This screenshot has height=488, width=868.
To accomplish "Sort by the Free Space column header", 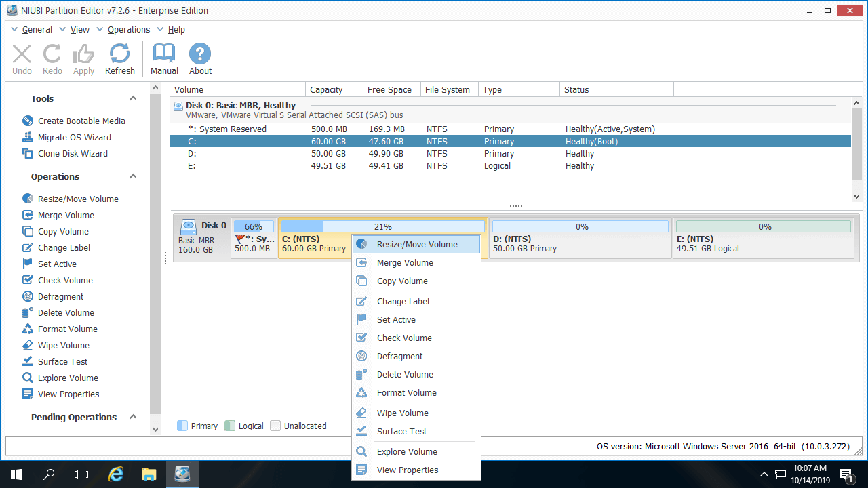I will (x=389, y=89).
